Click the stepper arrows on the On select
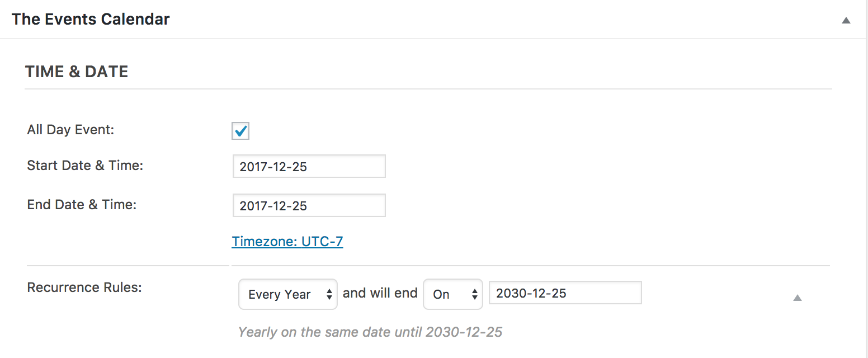Screen dimensions: 868x358 tap(475, 294)
